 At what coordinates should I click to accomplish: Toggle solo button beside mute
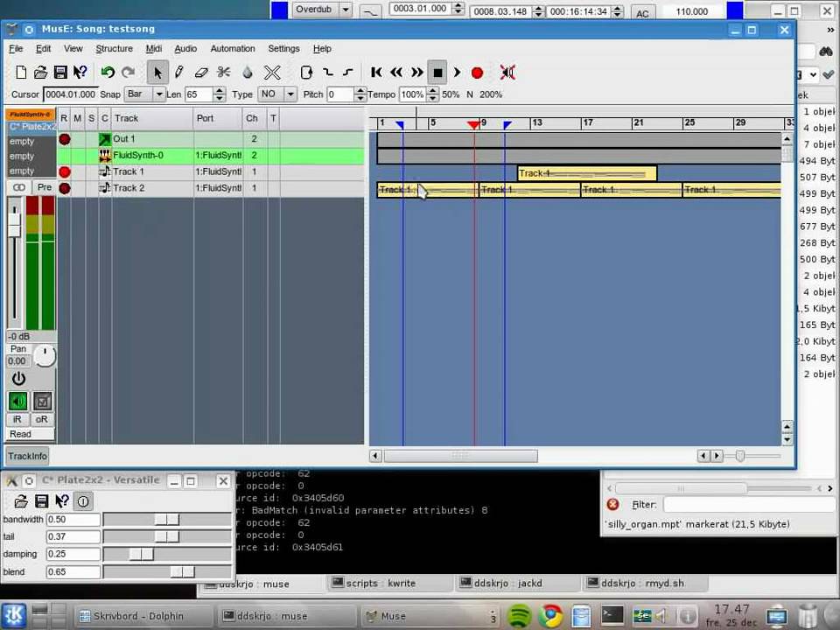[x=42, y=402]
